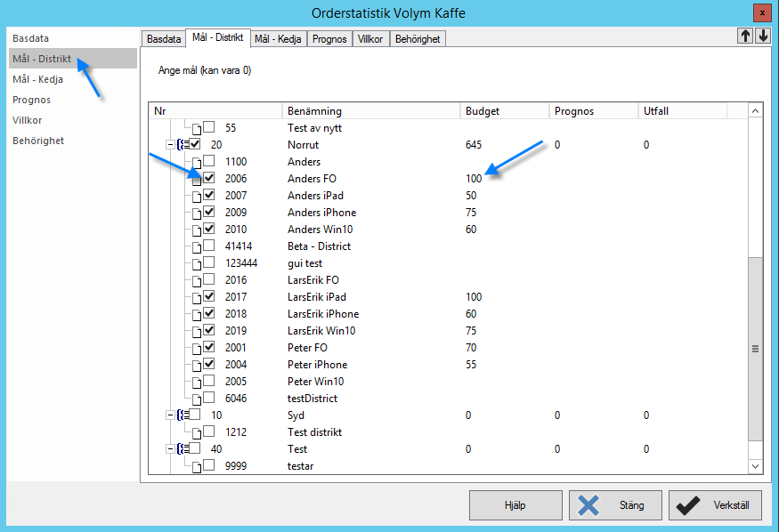Screen dimensions: 779x532
Task: Open the Villkor tab
Action: pos(370,39)
